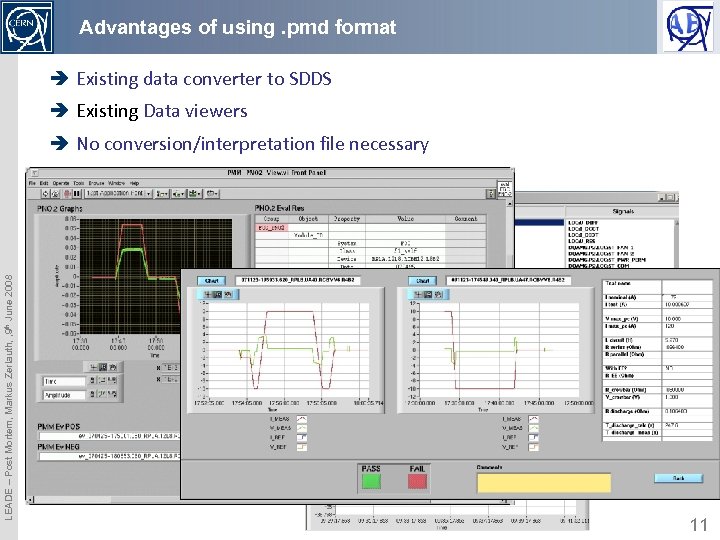Click the context help question mark icon

(491, 194)
